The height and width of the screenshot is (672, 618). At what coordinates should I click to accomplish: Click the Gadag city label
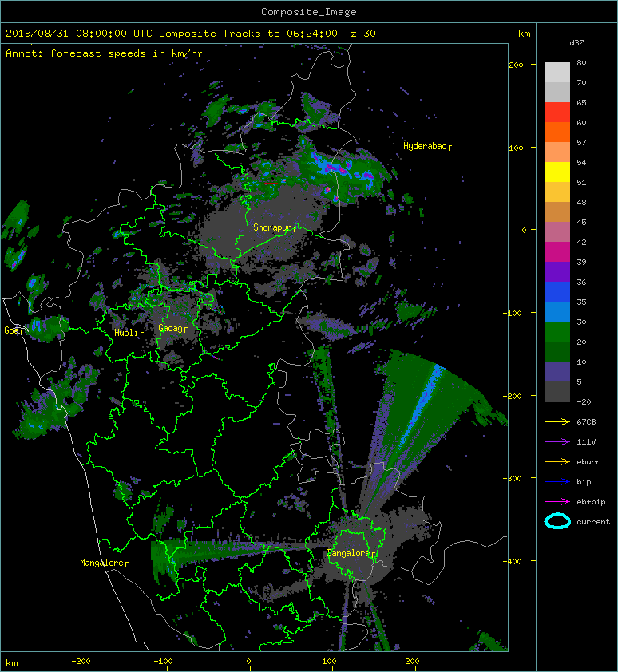pos(172,329)
